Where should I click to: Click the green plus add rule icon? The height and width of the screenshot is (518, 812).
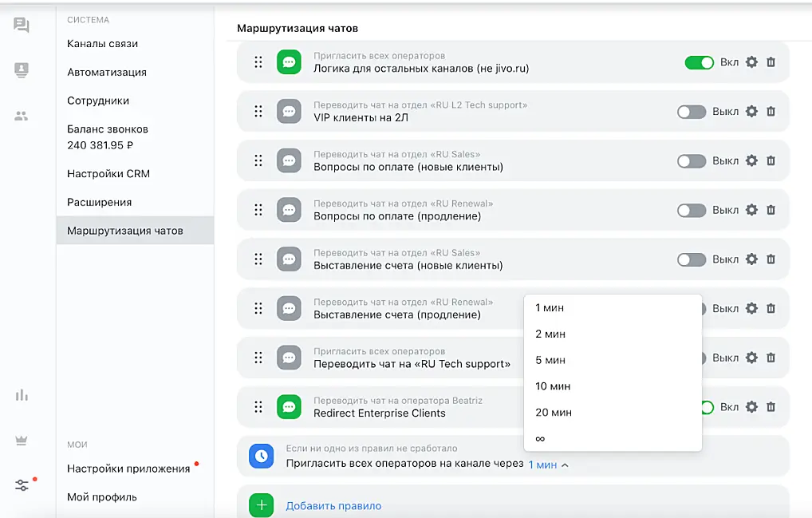click(x=261, y=505)
